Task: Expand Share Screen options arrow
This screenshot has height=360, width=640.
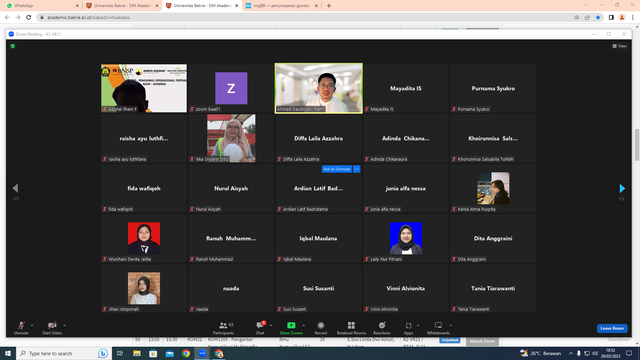Action: (x=304, y=325)
